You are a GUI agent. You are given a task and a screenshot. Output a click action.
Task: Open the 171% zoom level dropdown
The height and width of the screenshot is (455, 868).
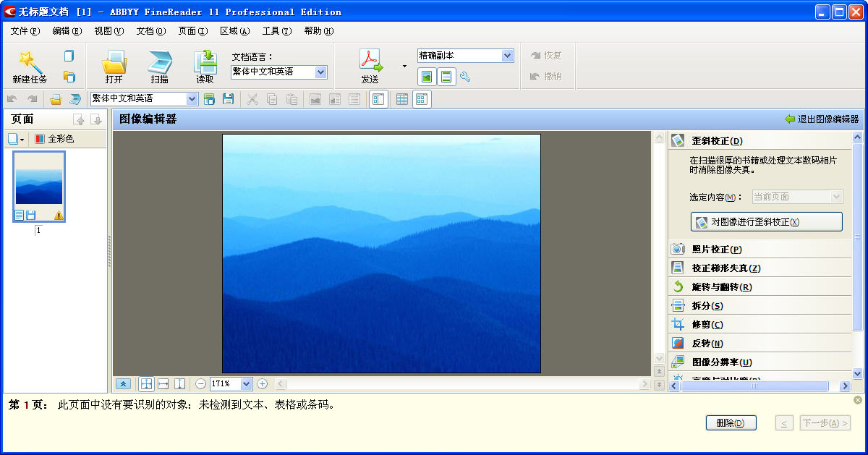coord(246,384)
